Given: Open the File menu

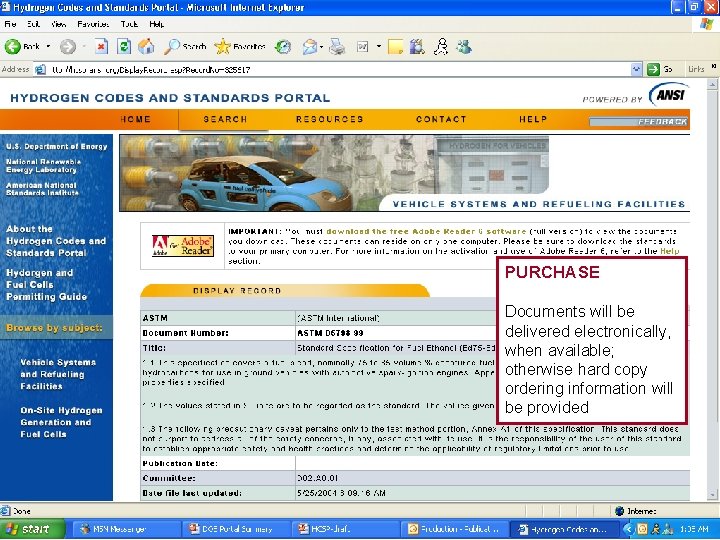Looking at the screenshot, I should 10,24.
